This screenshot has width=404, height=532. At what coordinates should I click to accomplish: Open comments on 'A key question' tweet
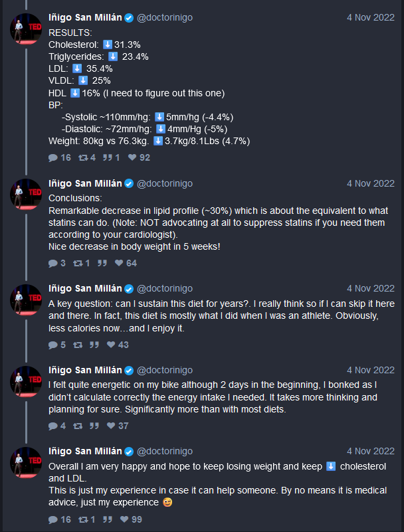[56, 345]
